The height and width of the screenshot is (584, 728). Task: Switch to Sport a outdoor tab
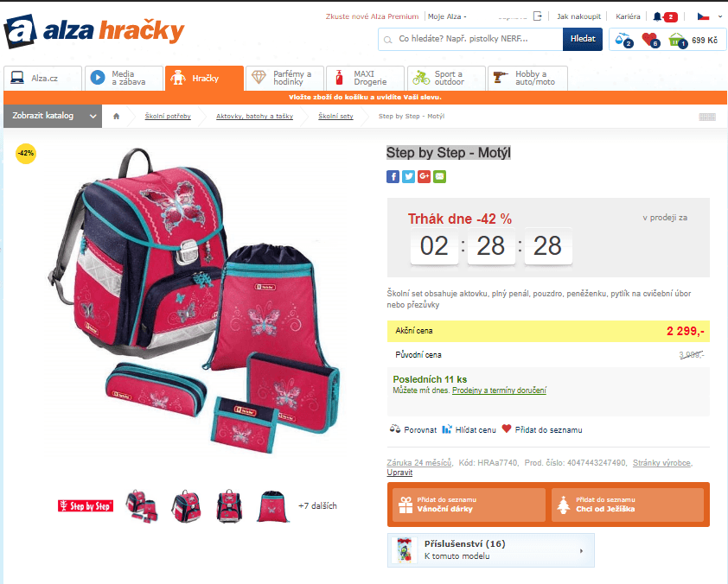pos(446,78)
